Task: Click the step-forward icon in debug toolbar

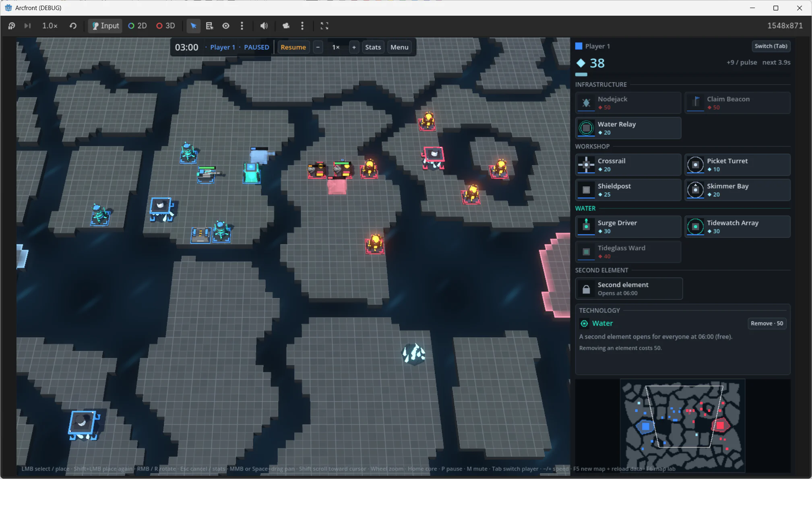Action: pyautogui.click(x=27, y=26)
